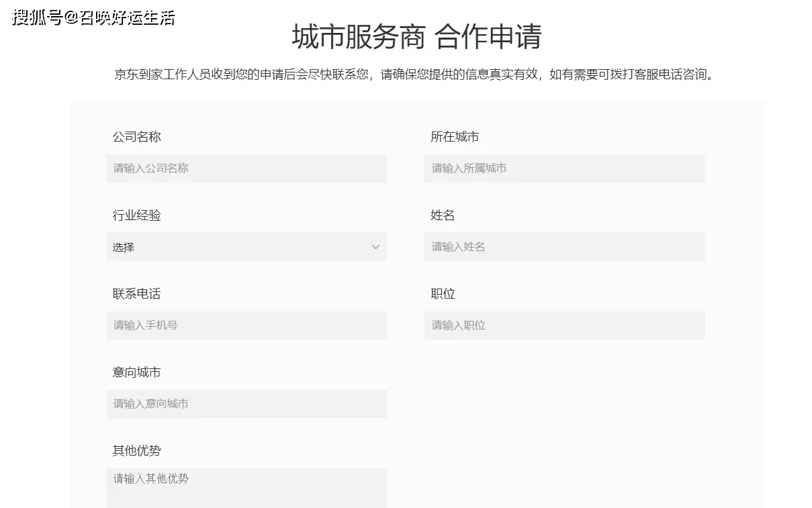The width and height of the screenshot is (812, 508).
Task: Click the 其他优势 text area
Action: [246, 488]
